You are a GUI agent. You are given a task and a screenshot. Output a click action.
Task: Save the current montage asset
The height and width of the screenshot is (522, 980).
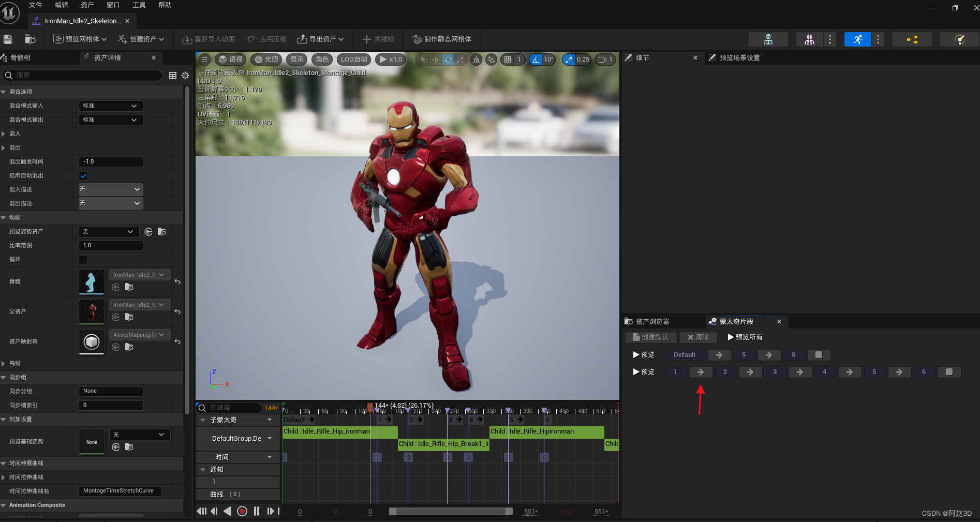pyautogui.click(x=8, y=39)
